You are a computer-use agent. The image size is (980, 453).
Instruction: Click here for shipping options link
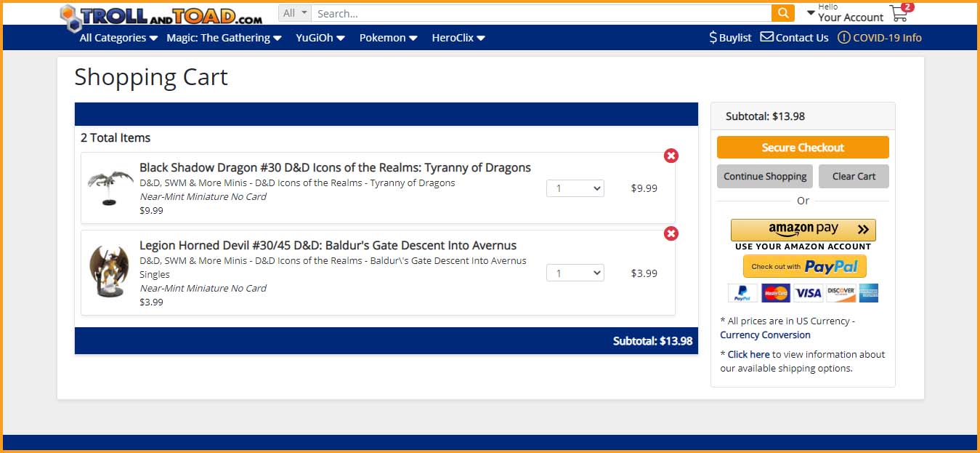[748, 354]
